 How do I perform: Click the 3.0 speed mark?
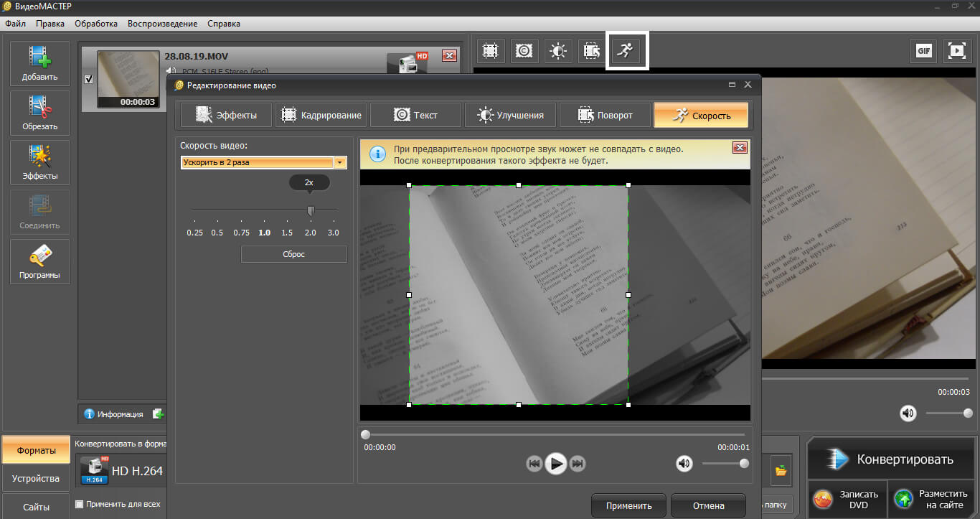point(333,233)
